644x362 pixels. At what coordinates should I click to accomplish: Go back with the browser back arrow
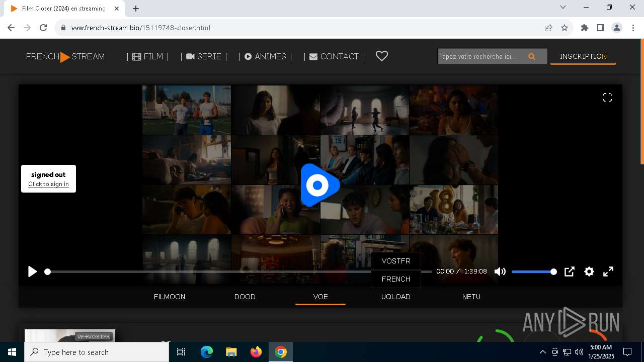[x=11, y=28]
